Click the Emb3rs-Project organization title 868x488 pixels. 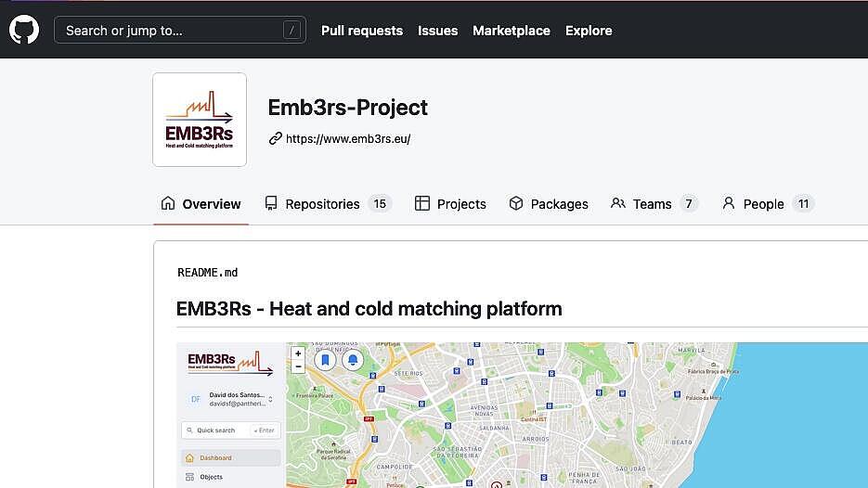(347, 108)
